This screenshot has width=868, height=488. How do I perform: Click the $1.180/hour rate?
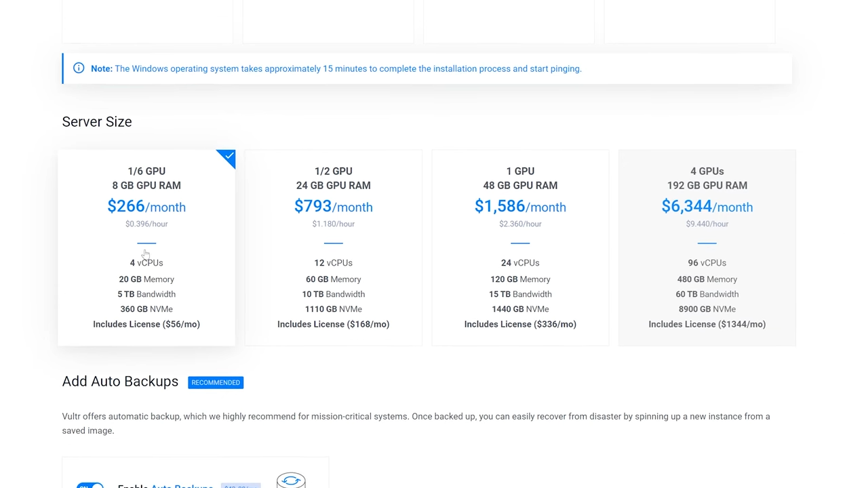pos(334,224)
